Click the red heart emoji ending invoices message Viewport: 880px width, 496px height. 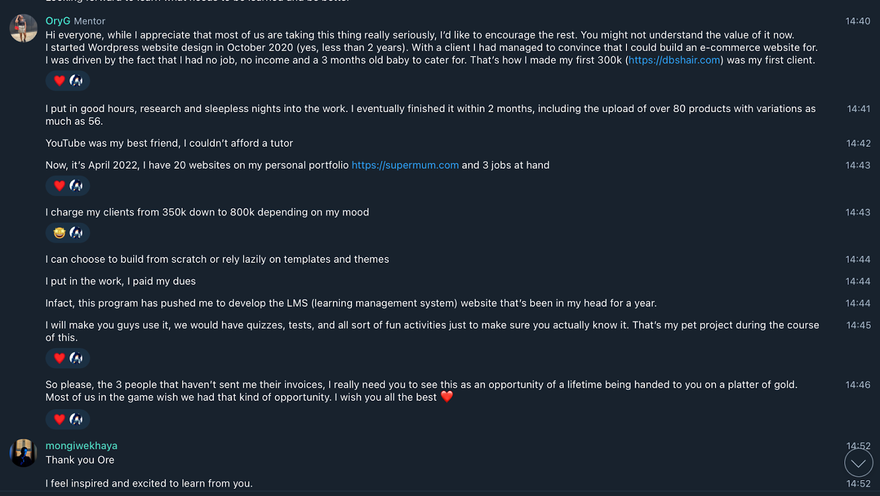pos(447,397)
